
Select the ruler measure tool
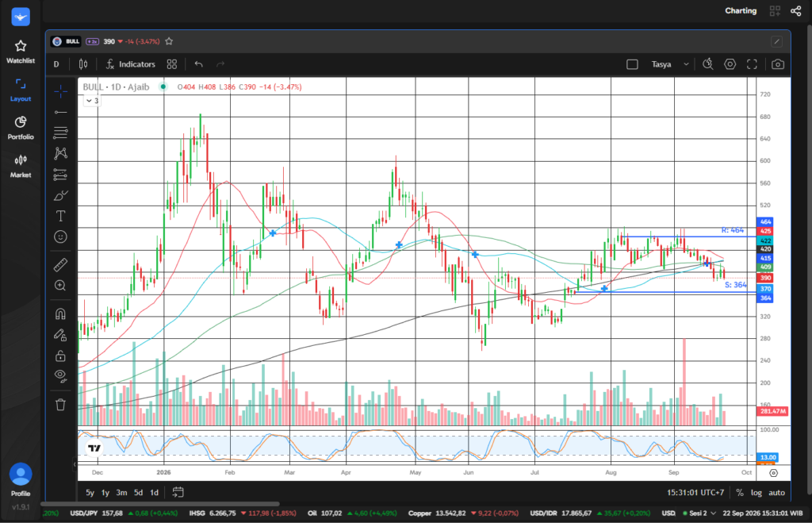(60, 265)
